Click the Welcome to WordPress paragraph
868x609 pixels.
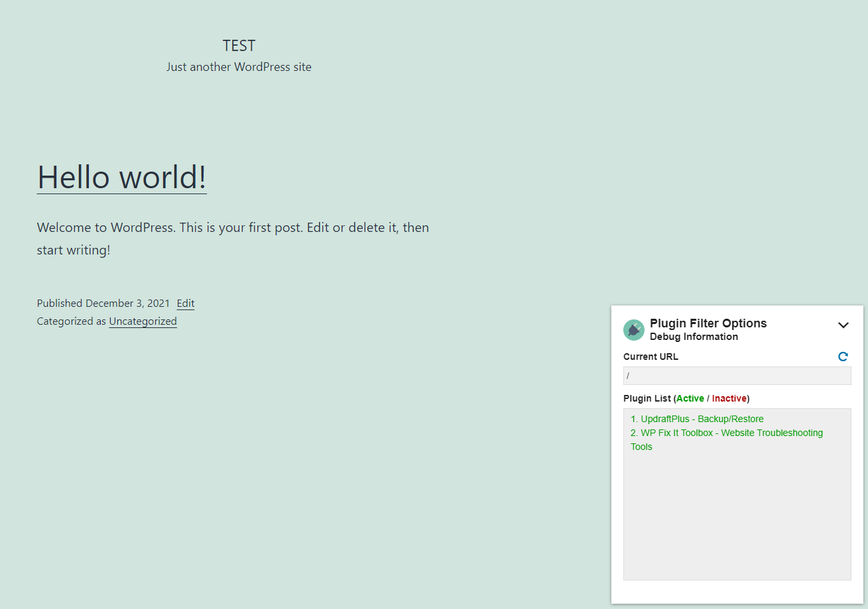[233, 239]
